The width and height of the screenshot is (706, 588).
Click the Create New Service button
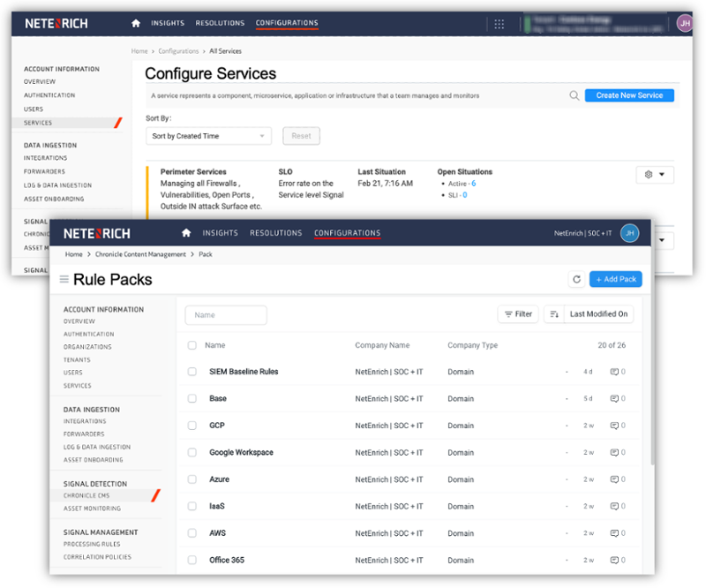click(628, 94)
